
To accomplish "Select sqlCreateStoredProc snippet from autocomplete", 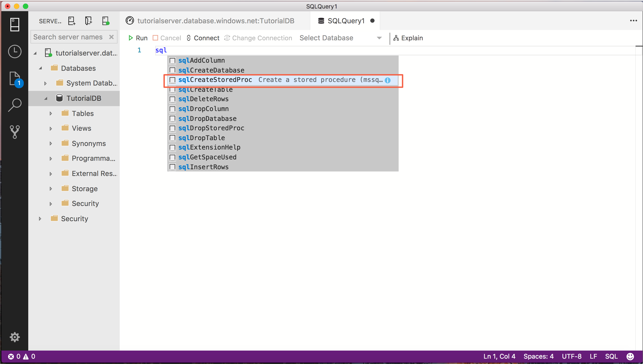I will click(x=215, y=80).
